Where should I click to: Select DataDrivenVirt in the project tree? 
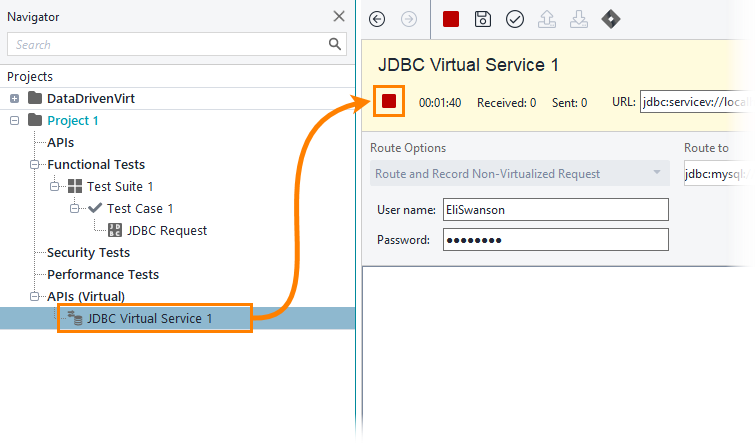tap(91, 98)
